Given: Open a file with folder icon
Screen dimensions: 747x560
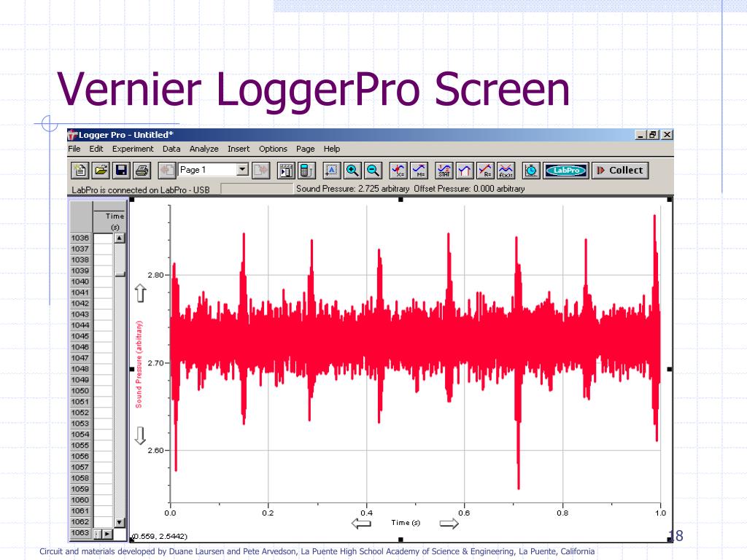Looking at the screenshot, I should [x=101, y=171].
